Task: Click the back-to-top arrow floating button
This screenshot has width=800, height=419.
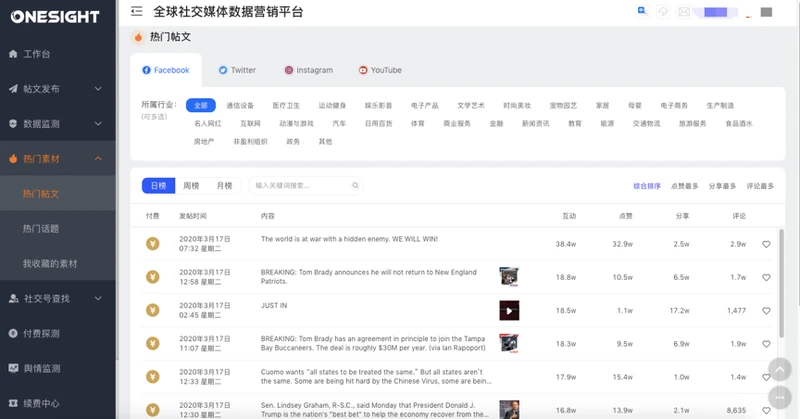Action: 780,369
